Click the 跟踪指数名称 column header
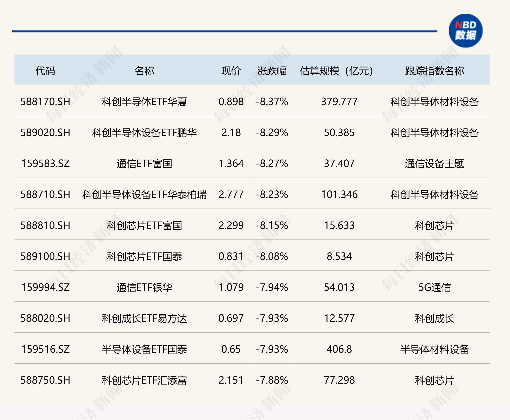This screenshot has height=420, width=510. 435,71
